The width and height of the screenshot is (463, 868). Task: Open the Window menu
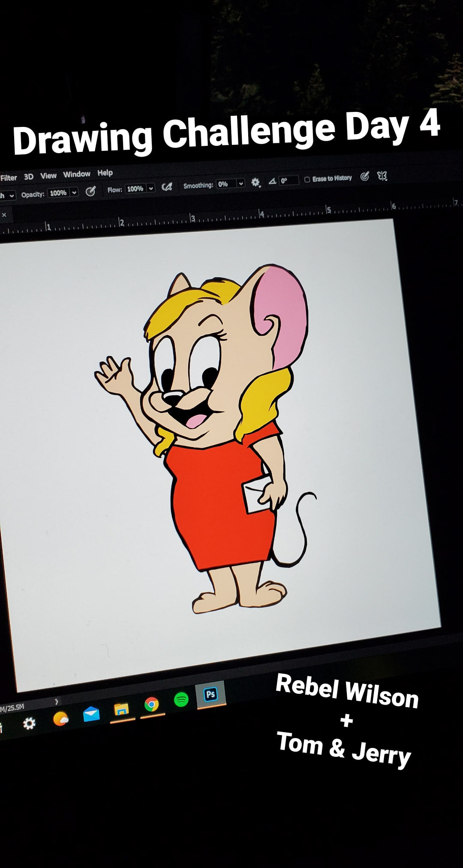coord(77,174)
